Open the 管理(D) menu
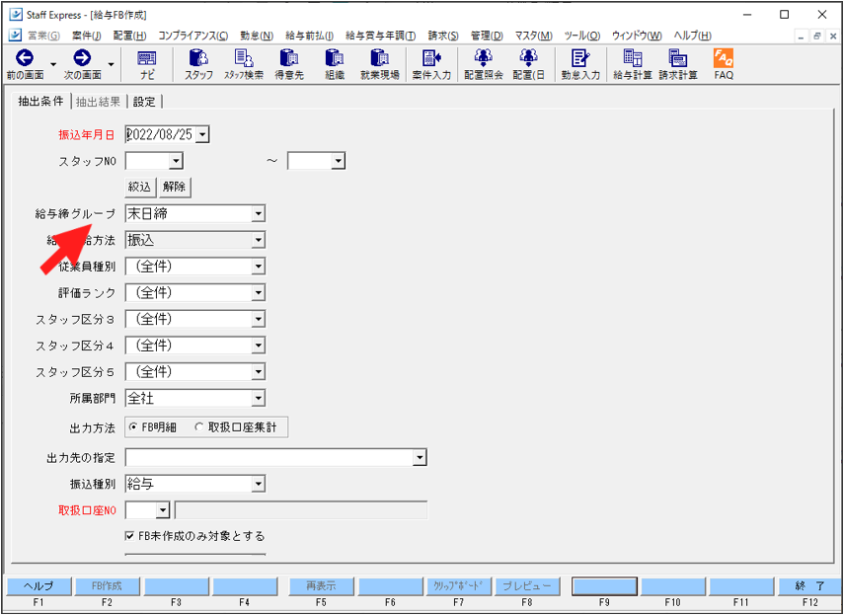 coord(487,36)
